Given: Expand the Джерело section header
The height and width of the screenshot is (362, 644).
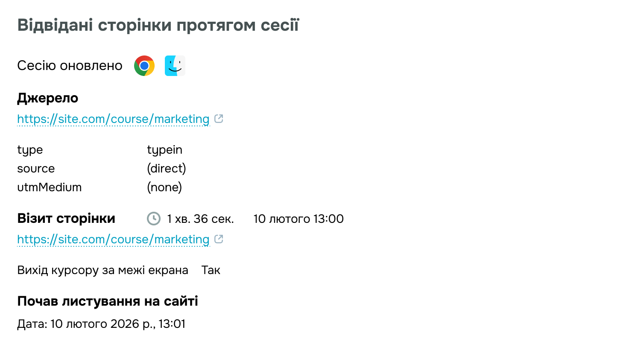Looking at the screenshot, I should (x=47, y=98).
